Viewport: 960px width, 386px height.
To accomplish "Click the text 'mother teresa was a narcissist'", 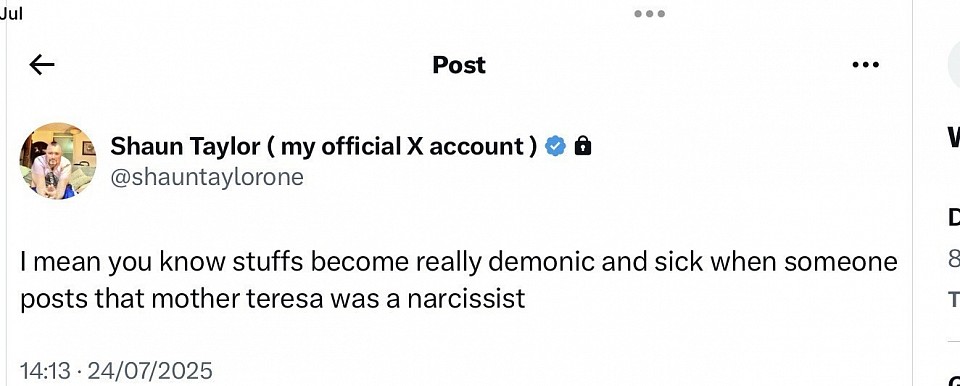I will pyautogui.click(x=335, y=298).
